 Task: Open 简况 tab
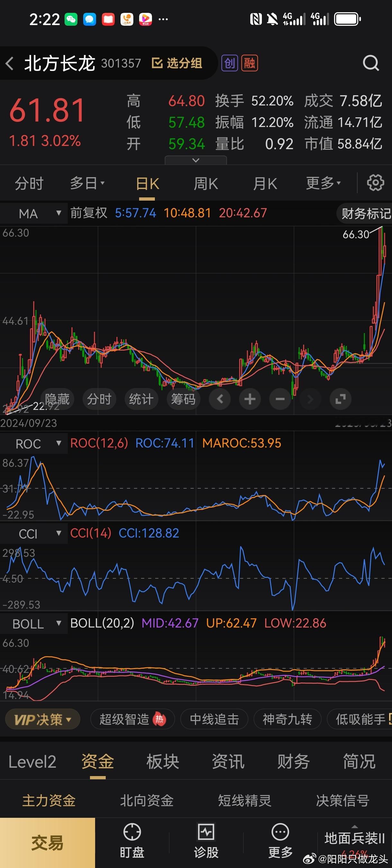point(359,762)
